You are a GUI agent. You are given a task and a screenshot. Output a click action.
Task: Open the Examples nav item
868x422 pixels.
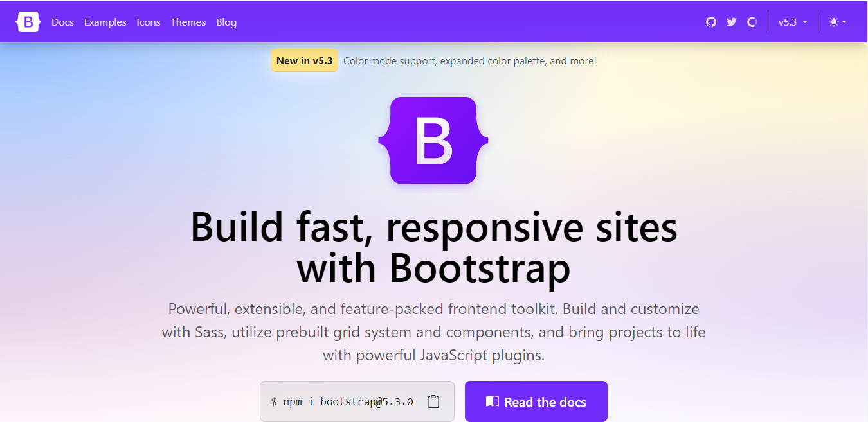tap(105, 22)
